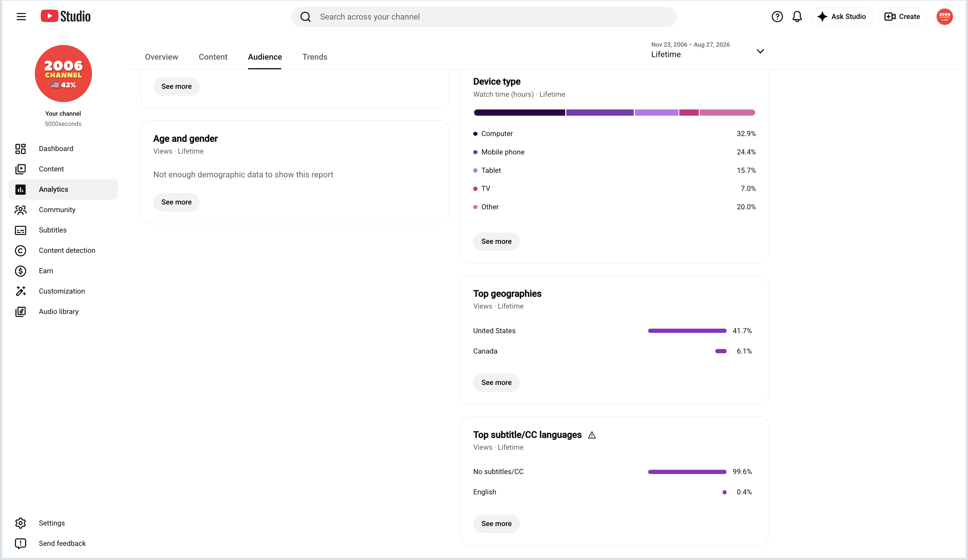The width and height of the screenshot is (968, 560).
Task: Open Content detection copyright icon
Action: coord(20,250)
